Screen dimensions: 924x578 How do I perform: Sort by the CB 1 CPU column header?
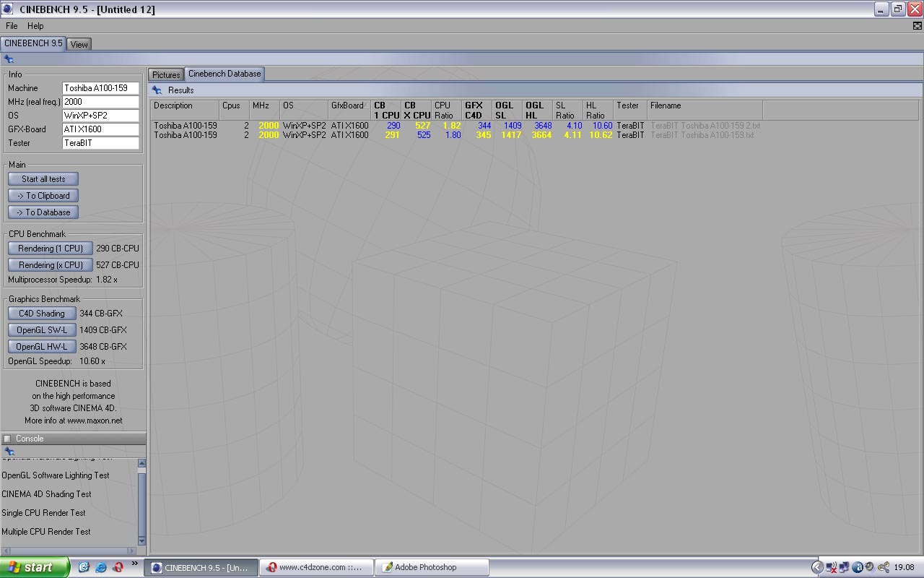click(386, 110)
